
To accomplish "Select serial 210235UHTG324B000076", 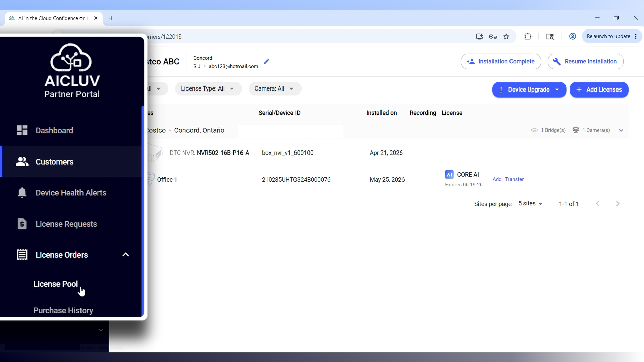I will pos(296,180).
